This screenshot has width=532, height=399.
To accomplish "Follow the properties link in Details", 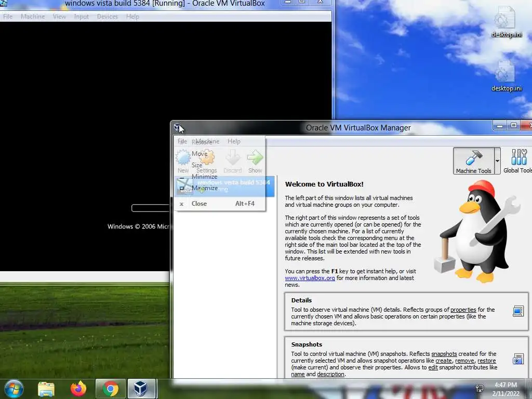I will (x=463, y=310).
